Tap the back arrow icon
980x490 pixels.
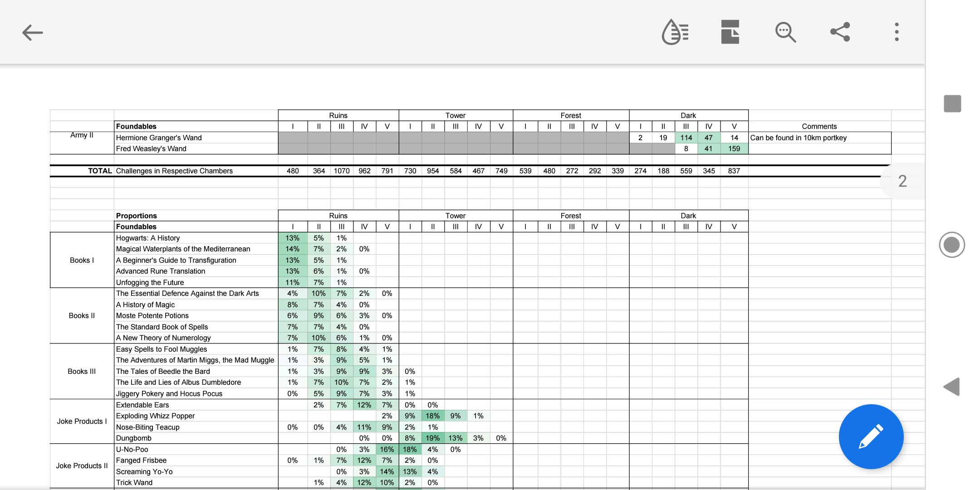click(x=33, y=33)
